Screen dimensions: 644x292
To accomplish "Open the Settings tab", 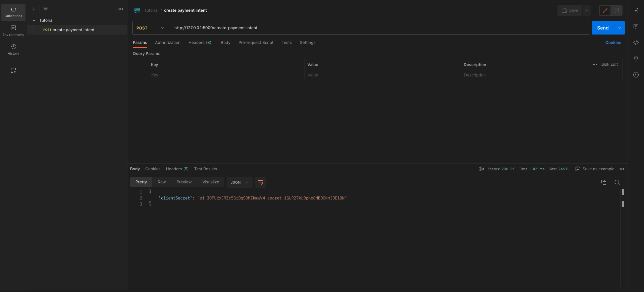I will point(308,43).
